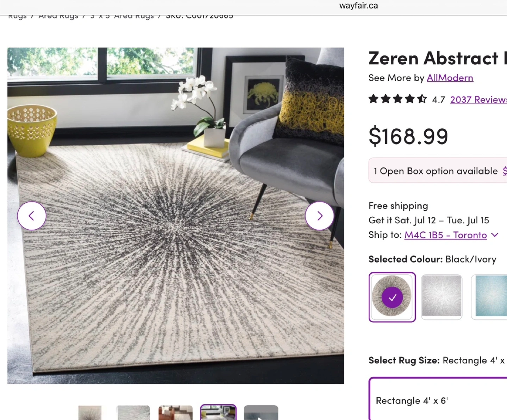
Task: Change shipping postal code M4C 1B5 - Toronto
Action: pos(446,235)
